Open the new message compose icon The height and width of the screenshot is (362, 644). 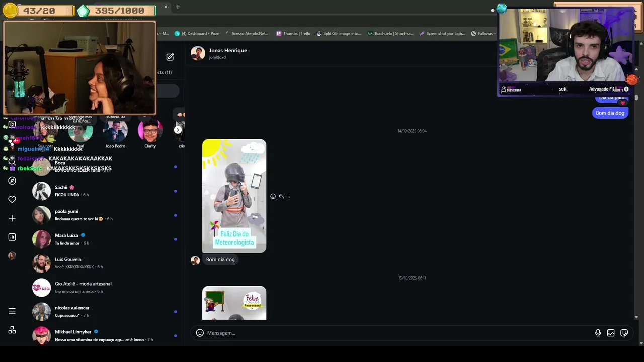[170, 57]
